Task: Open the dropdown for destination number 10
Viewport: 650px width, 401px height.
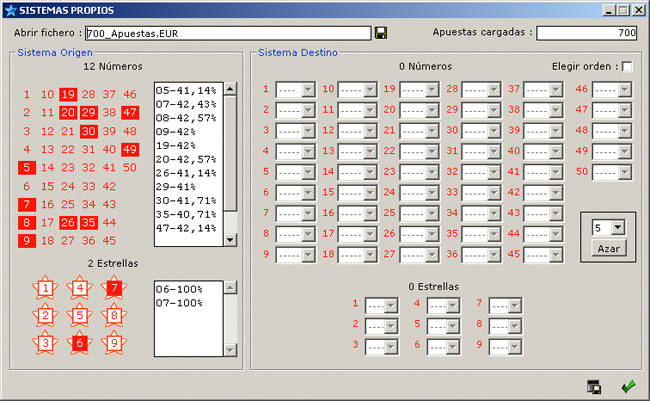Action: point(370,90)
